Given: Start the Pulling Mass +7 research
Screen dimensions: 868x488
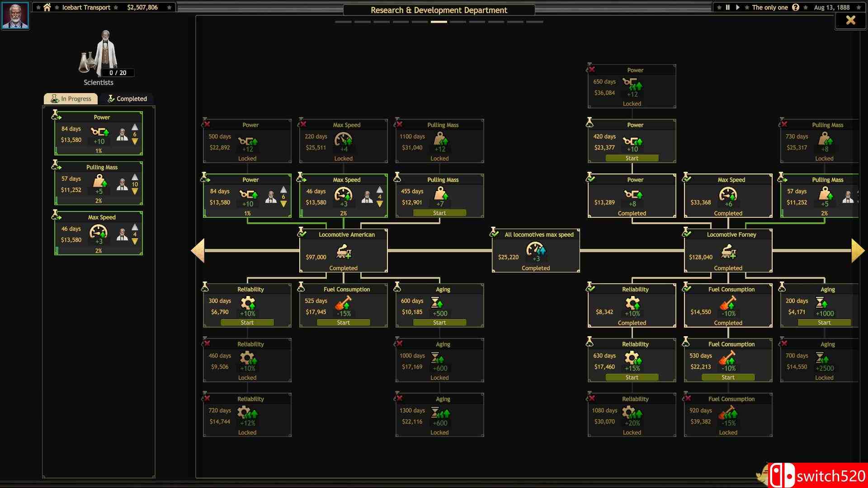Looking at the screenshot, I should pyautogui.click(x=439, y=213).
